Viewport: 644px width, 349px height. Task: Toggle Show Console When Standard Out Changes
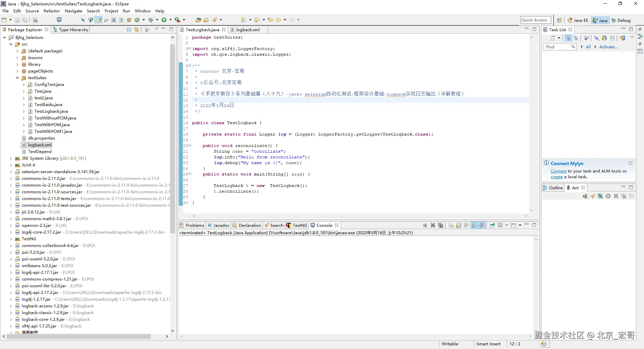[474, 226]
